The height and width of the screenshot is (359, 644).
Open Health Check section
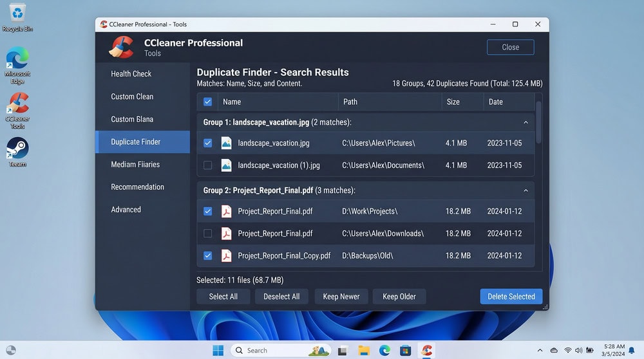pos(142,74)
